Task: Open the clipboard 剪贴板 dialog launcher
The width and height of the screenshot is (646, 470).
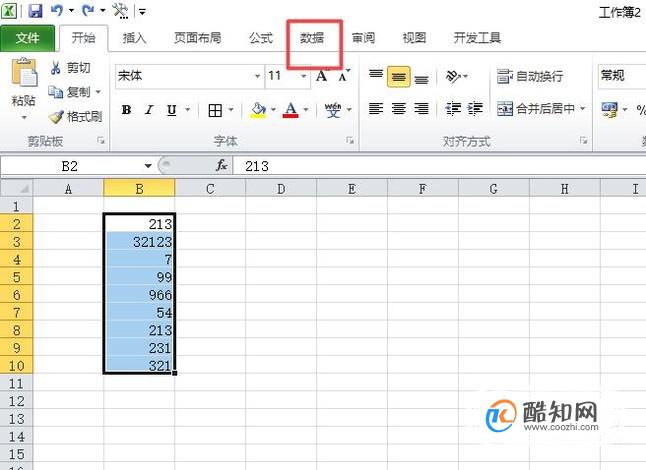Action: point(101,141)
